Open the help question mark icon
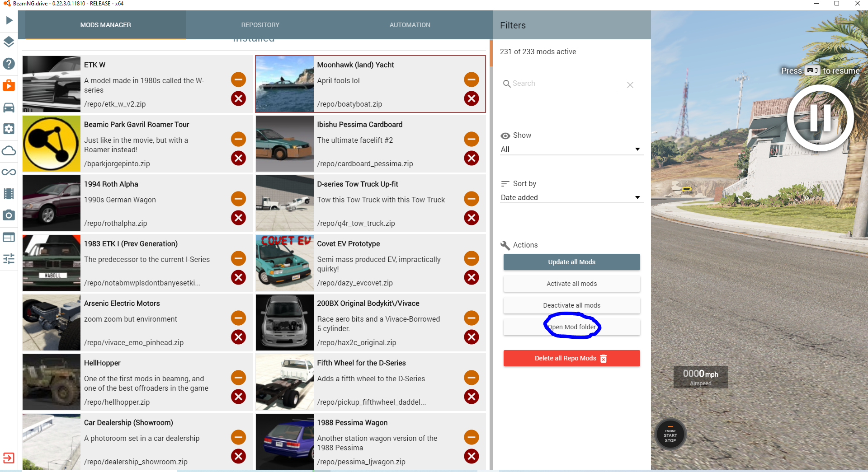The image size is (868, 472). pyautogui.click(x=9, y=64)
